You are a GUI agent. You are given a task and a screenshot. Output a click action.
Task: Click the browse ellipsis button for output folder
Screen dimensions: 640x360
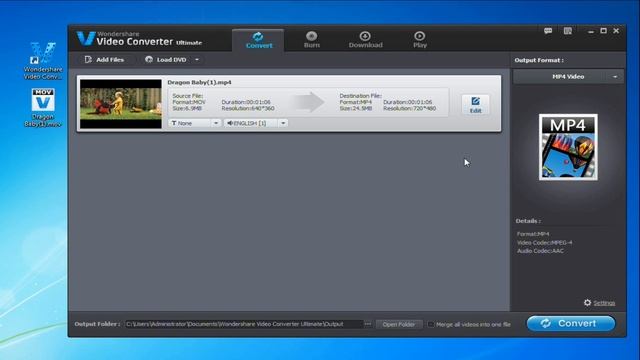[x=368, y=324]
